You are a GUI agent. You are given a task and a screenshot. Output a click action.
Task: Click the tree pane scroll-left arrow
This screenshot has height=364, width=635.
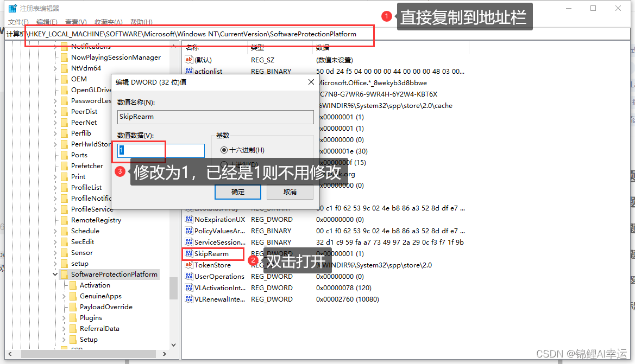10,354
